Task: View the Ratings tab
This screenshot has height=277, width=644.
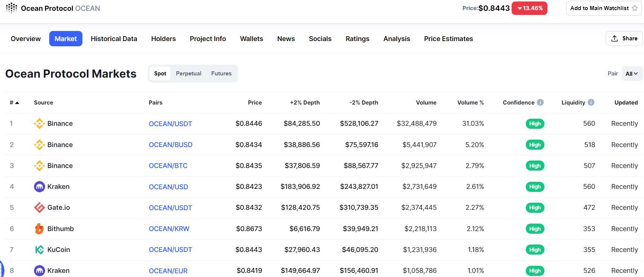Action: [x=357, y=39]
